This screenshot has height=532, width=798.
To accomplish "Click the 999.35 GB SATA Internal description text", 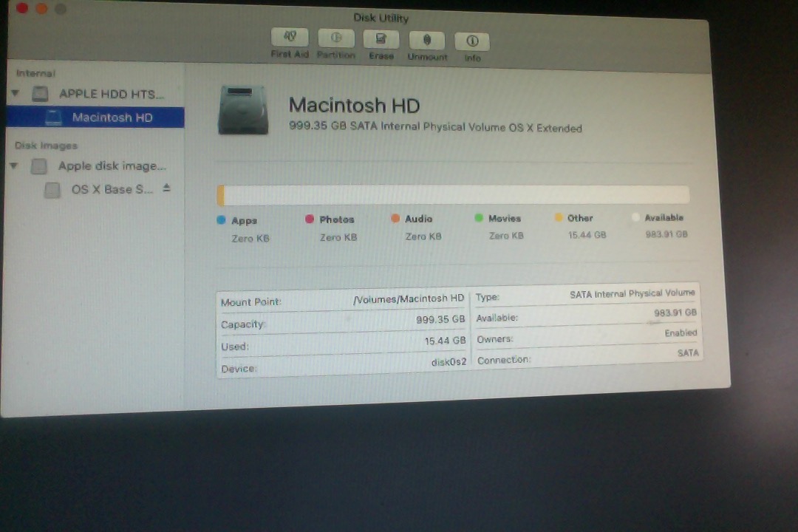I will [x=435, y=127].
